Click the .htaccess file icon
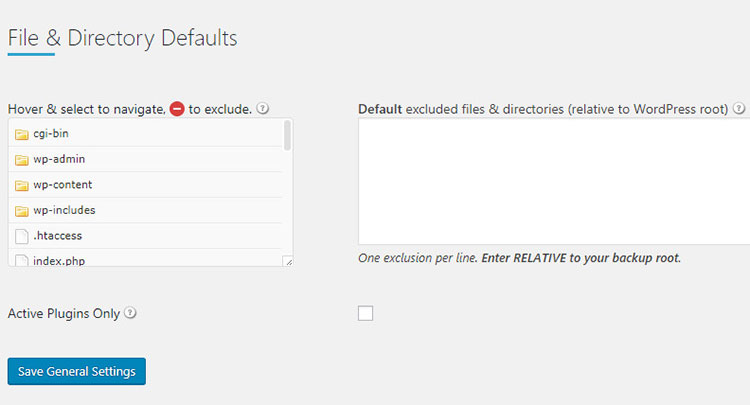This screenshot has height=405, width=750. click(22, 236)
